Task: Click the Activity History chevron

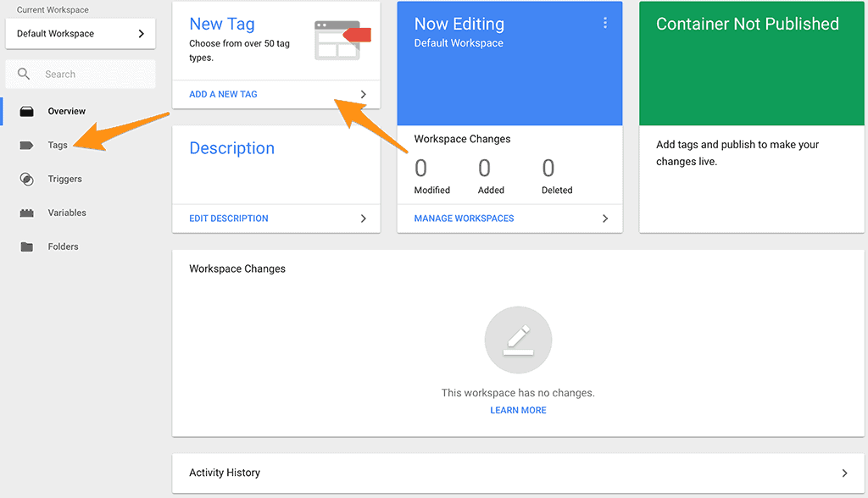Action: pos(845,473)
